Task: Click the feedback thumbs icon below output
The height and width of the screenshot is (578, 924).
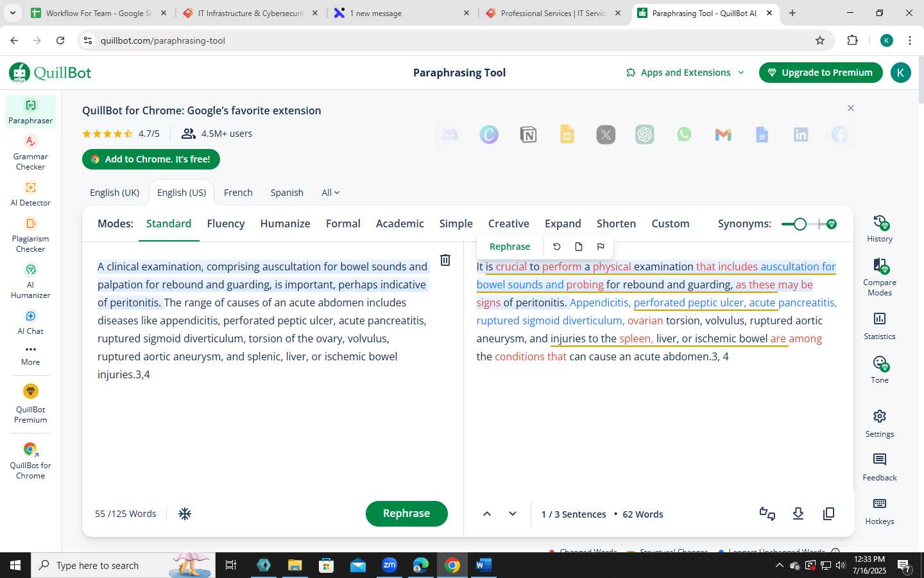Action: tap(767, 514)
